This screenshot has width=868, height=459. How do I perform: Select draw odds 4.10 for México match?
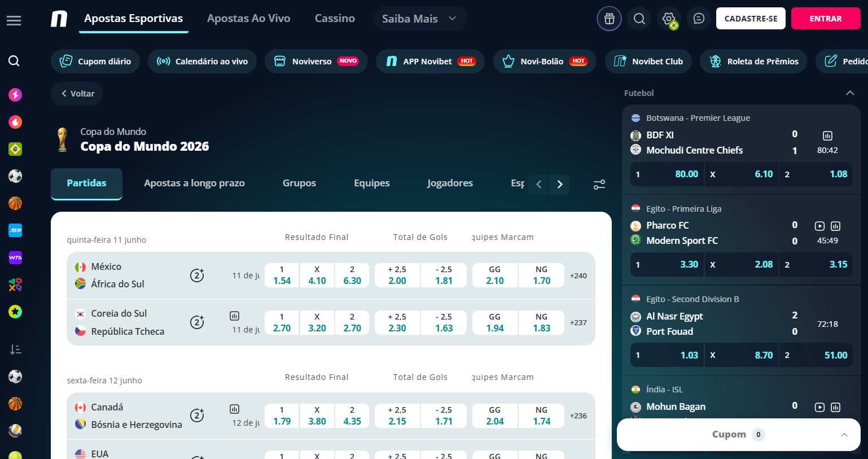tap(317, 276)
